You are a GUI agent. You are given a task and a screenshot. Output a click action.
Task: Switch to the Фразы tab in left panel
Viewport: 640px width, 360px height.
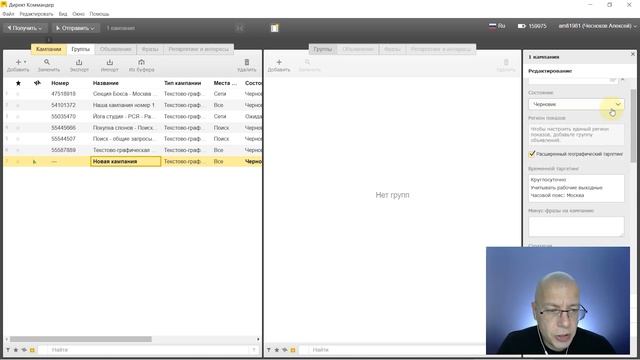tap(150, 49)
